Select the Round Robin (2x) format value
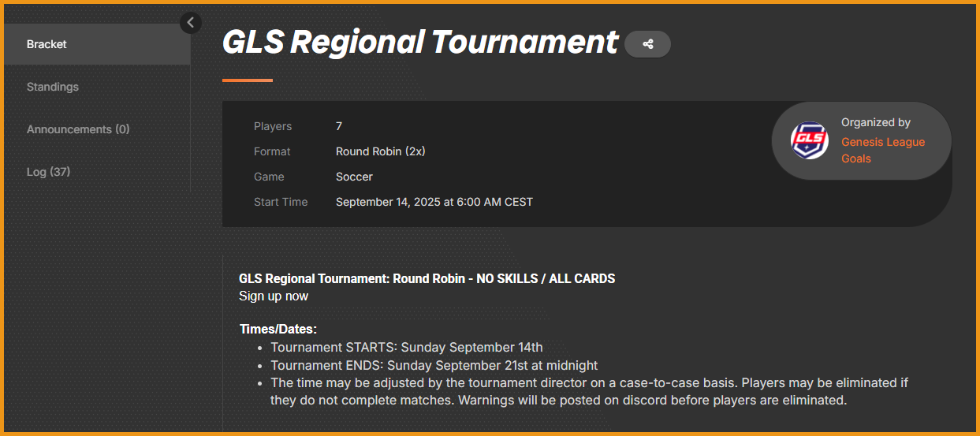The width and height of the screenshot is (980, 436). tap(380, 151)
